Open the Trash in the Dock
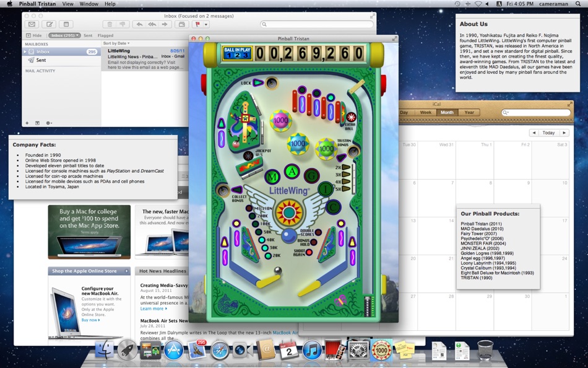This screenshot has width=588, height=368. point(485,350)
